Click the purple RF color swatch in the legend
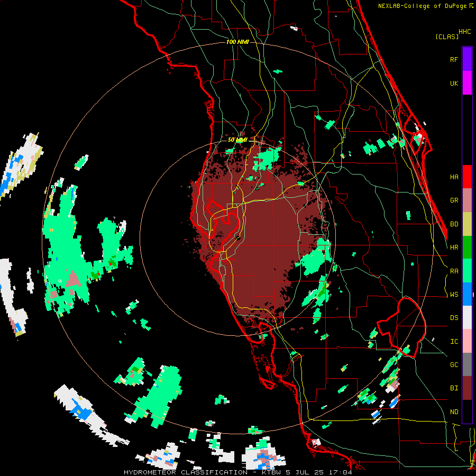Screen dimensions: 476x476 (x=467, y=59)
